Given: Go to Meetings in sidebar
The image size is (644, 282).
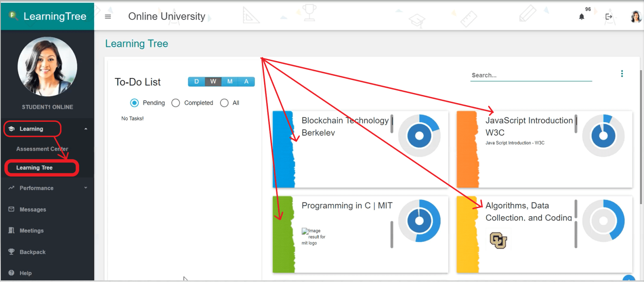Looking at the screenshot, I should [x=32, y=230].
